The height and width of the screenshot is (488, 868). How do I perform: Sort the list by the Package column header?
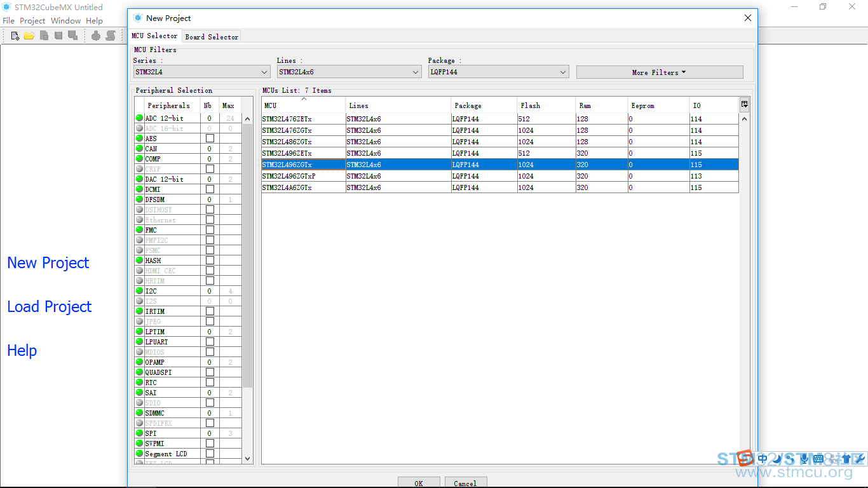click(484, 105)
